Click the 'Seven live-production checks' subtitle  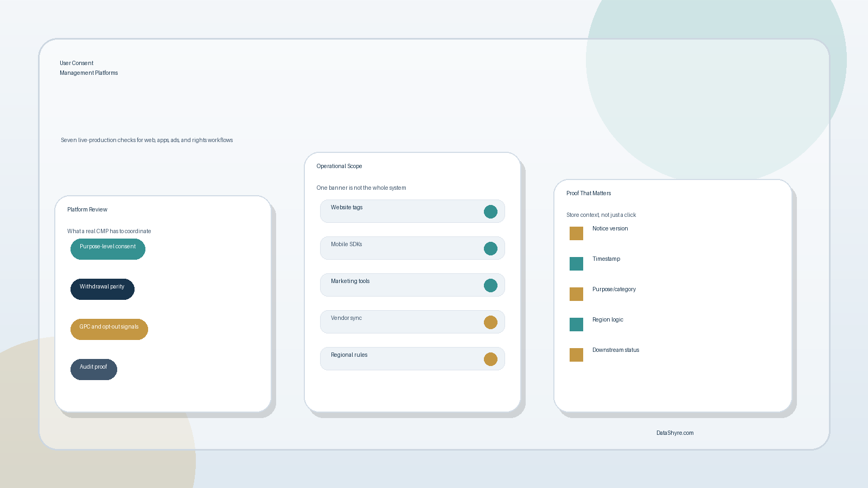click(x=146, y=140)
